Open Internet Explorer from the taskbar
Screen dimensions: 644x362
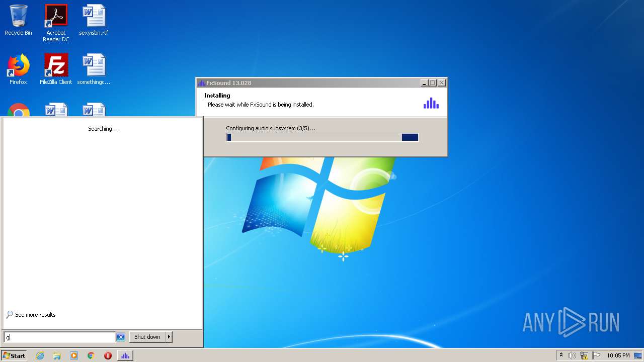[x=40, y=355]
